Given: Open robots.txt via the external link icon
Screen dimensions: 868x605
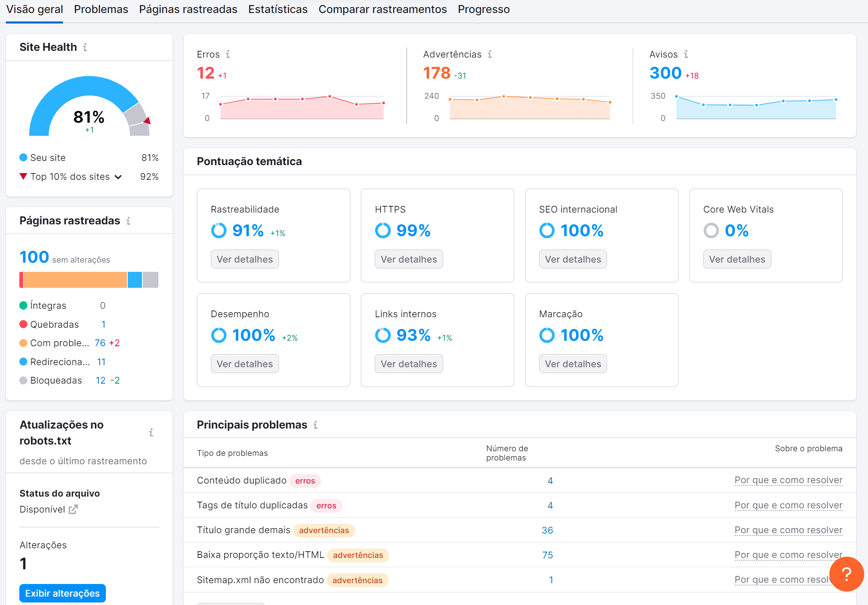Looking at the screenshot, I should [74, 509].
